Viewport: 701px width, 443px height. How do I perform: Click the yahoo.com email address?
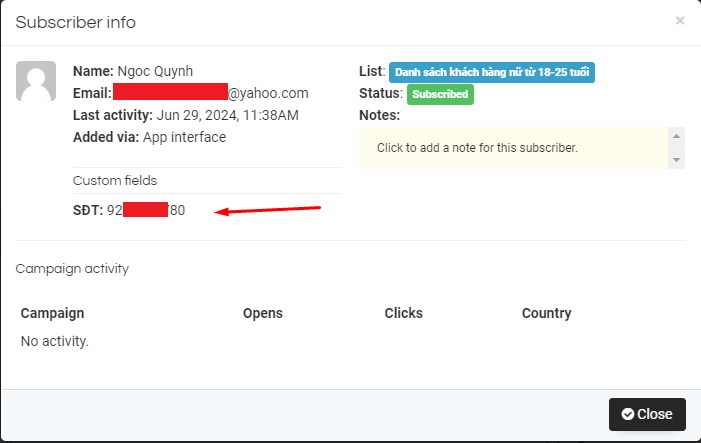coord(210,93)
